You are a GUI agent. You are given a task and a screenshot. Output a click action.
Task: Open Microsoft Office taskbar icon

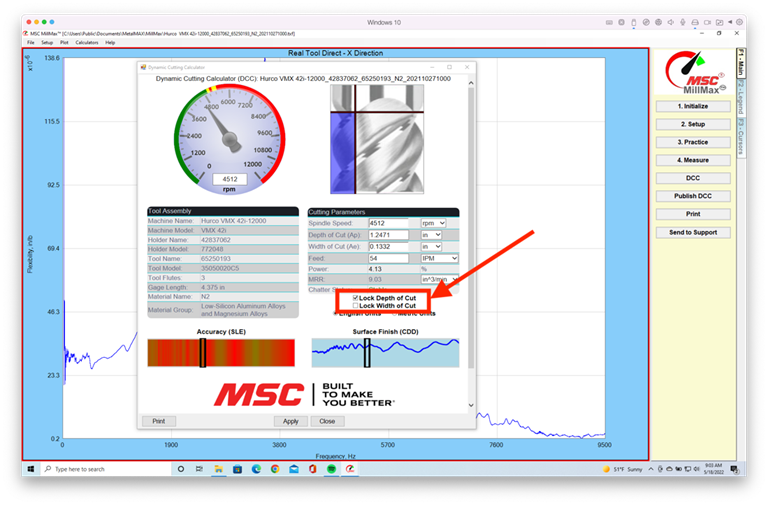coord(312,469)
